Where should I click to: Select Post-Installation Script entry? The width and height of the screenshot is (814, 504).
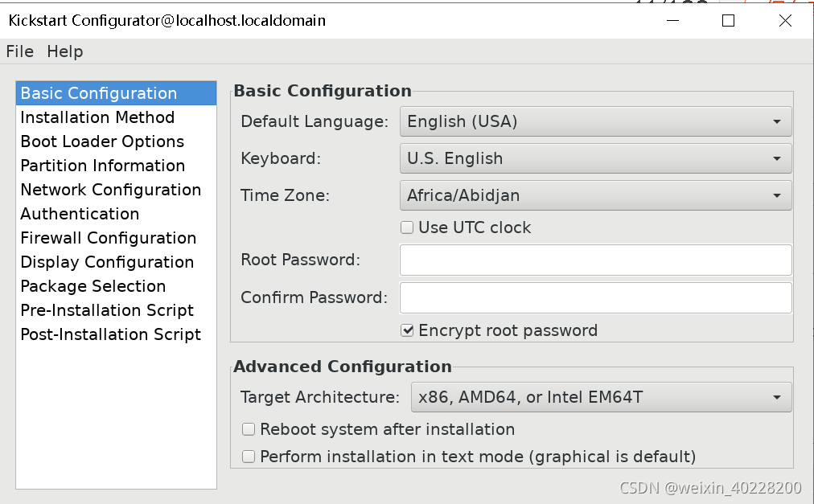[x=110, y=334]
